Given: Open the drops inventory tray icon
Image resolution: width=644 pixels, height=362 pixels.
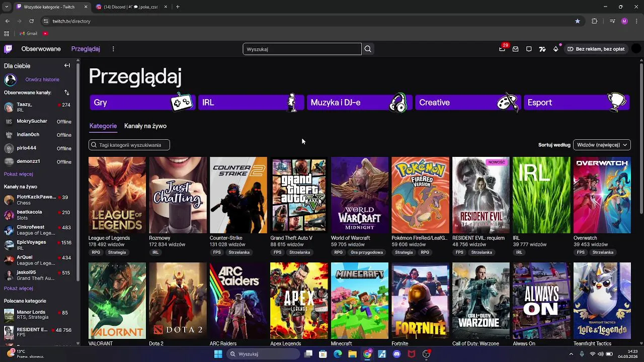Looking at the screenshot, I should coord(515,49).
